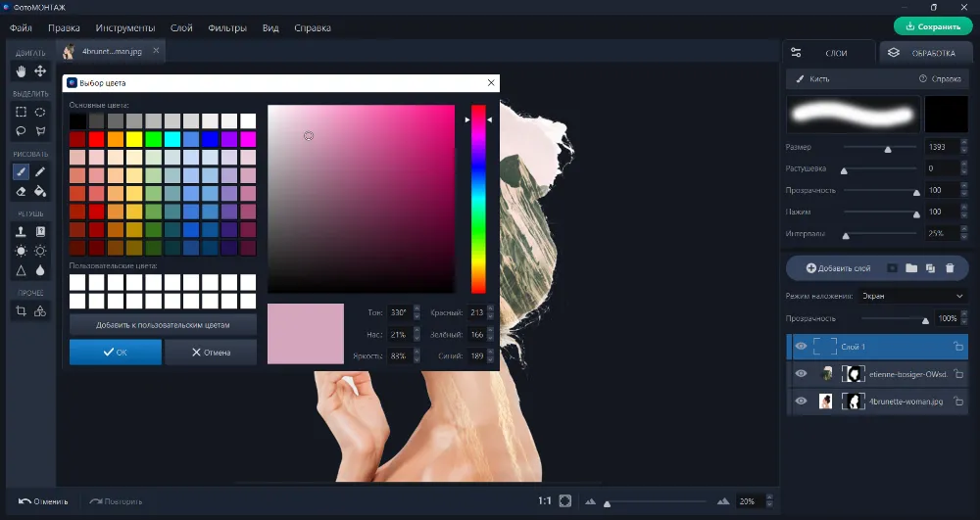Select the Eraser tool
This screenshot has width=980, height=520.
pyautogui.click(x=21, y=191)
